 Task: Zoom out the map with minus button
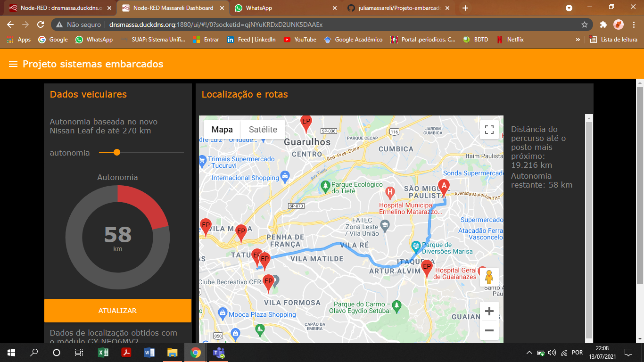pos(489,330)
